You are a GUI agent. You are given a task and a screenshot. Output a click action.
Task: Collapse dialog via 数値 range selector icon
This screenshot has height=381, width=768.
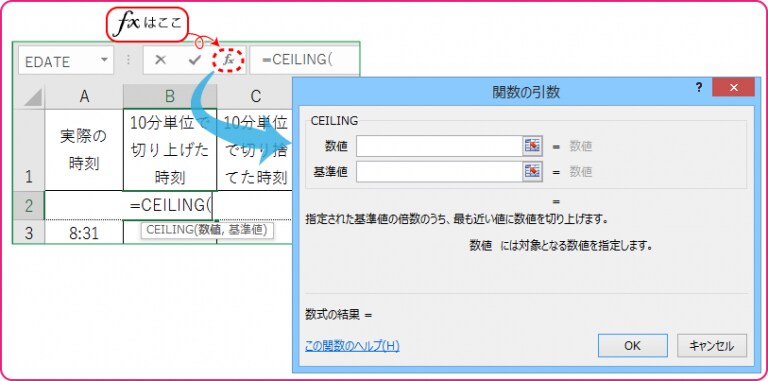pyautogui.click(x=532, y=146)
